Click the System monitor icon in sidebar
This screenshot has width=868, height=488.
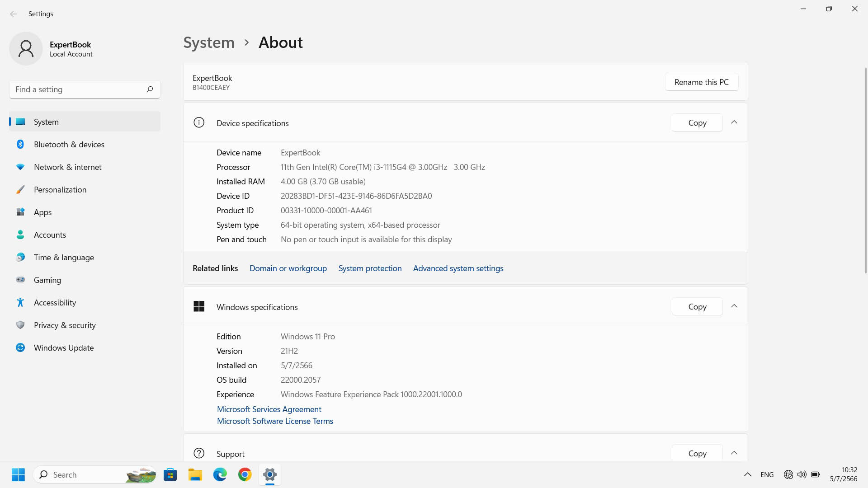click(20, 122)
